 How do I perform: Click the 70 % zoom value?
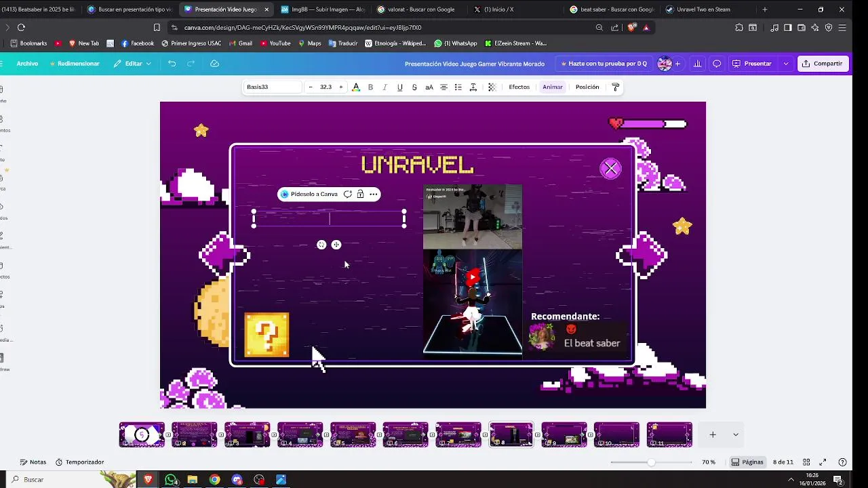tap(709, 462)
